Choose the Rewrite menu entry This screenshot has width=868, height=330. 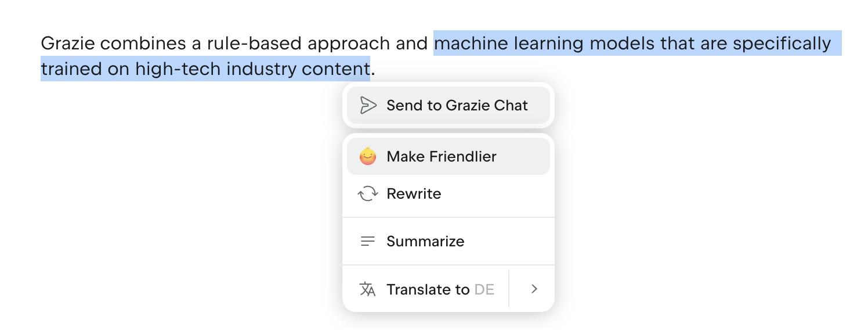[449, 193]
